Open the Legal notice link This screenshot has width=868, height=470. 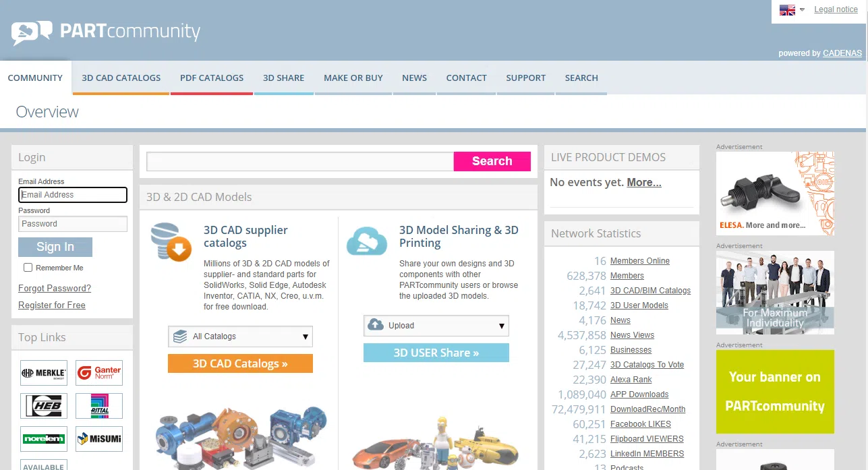pos(836,9)
